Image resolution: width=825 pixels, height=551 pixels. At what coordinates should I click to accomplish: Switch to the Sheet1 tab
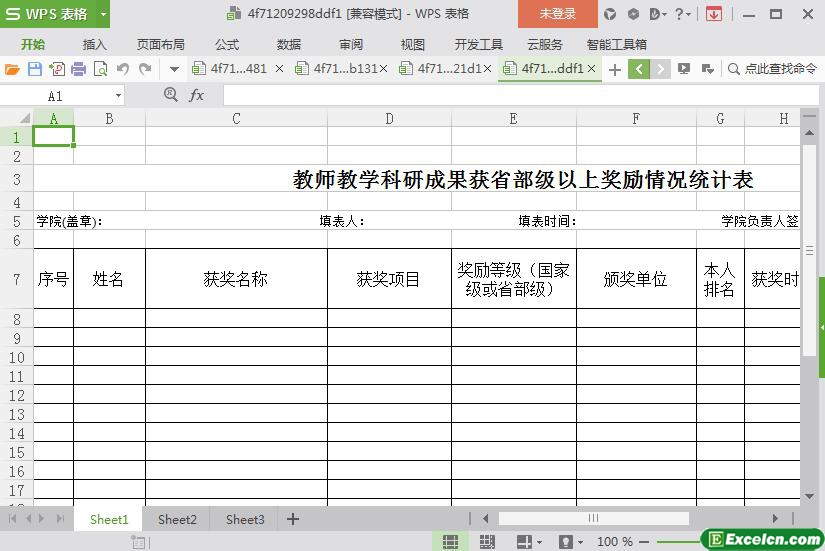[109, 519]
